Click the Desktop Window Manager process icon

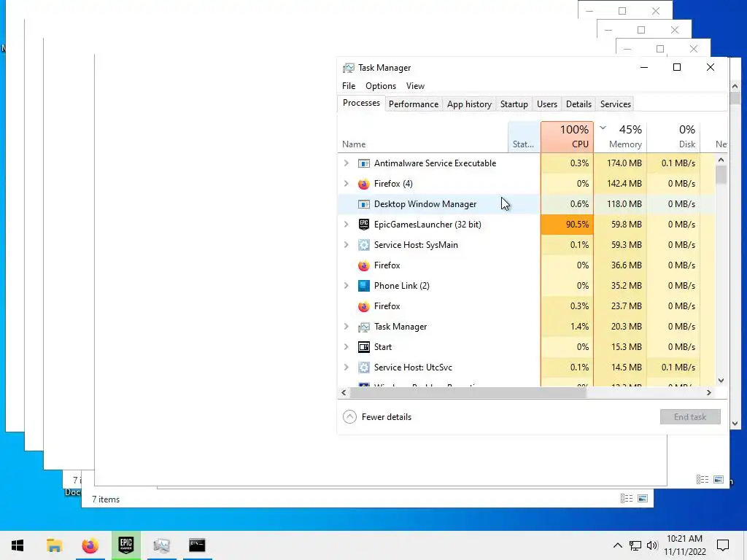(x=363, y=204)
